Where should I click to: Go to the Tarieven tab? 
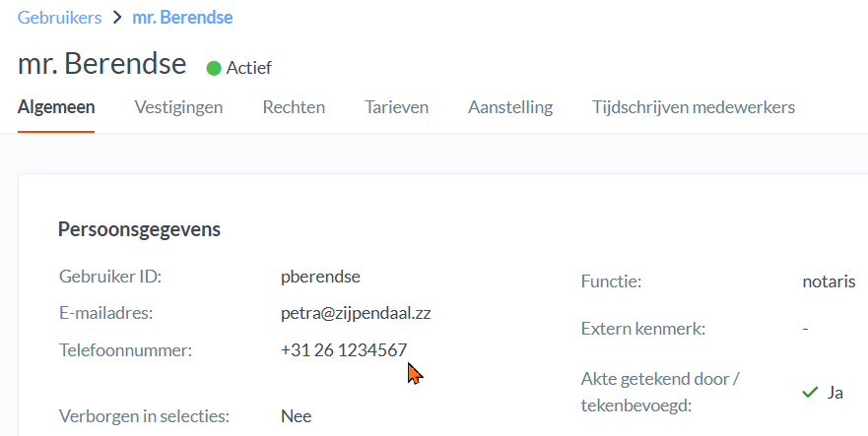(396, 107)
